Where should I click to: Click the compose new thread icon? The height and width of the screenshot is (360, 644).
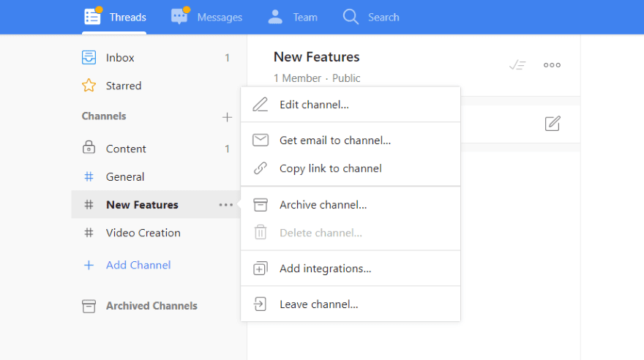[553, 124]
